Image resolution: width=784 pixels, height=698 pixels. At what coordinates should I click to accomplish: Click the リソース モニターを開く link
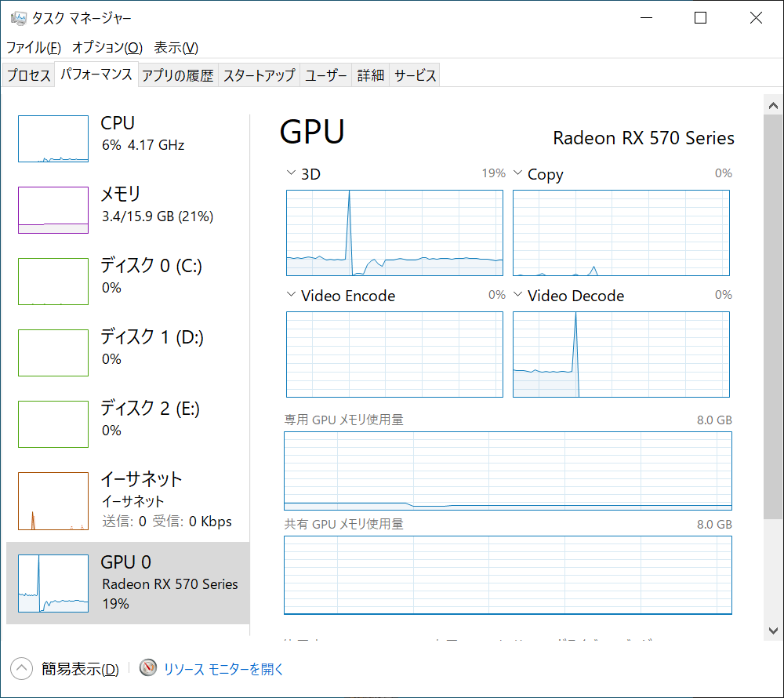pyautogui.click(x=223, y=669)
